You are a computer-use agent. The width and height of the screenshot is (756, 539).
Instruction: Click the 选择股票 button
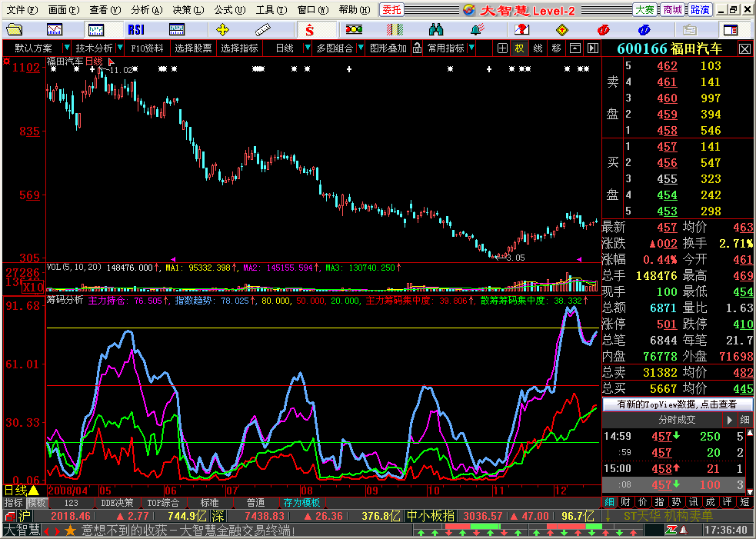click(193, 48)
